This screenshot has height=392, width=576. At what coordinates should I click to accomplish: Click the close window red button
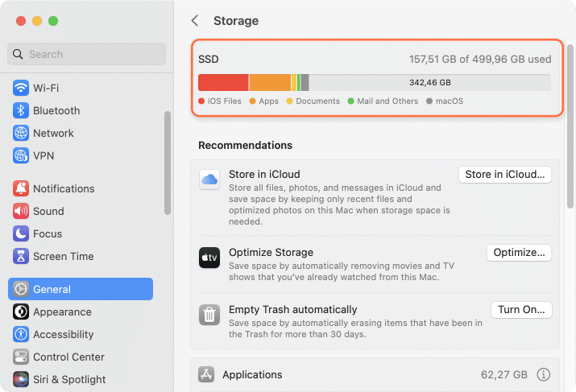point(21,21)
